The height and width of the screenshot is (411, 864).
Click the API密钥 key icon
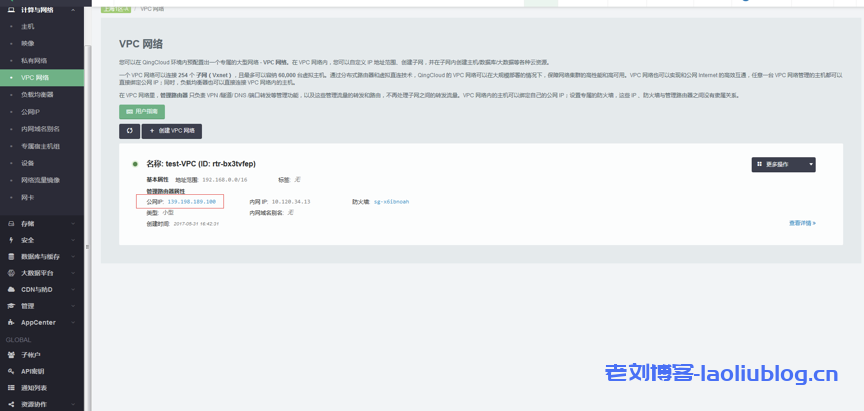pos(11,371)
